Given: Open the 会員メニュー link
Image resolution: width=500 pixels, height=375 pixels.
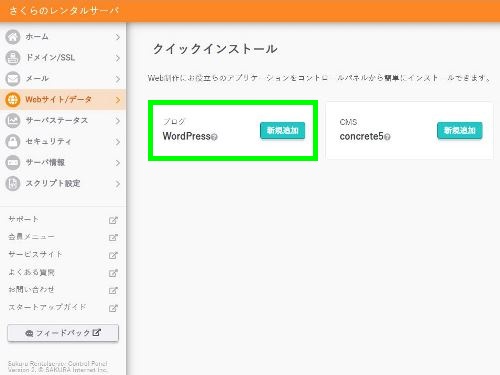Looking at the screenshot, I should coord(31,237).
